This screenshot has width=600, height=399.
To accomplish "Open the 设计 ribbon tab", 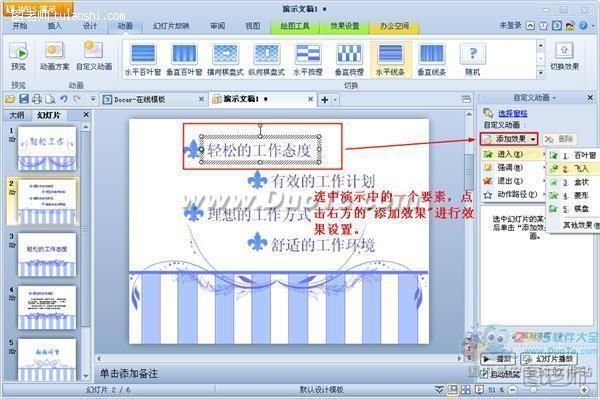I will point(90,26).
